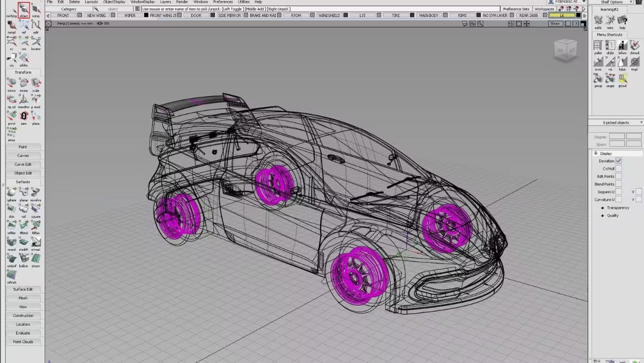Enable the Cv/Hull display checkbox
The height and width of the screenshot is (363, 644).
coord(619,169)
